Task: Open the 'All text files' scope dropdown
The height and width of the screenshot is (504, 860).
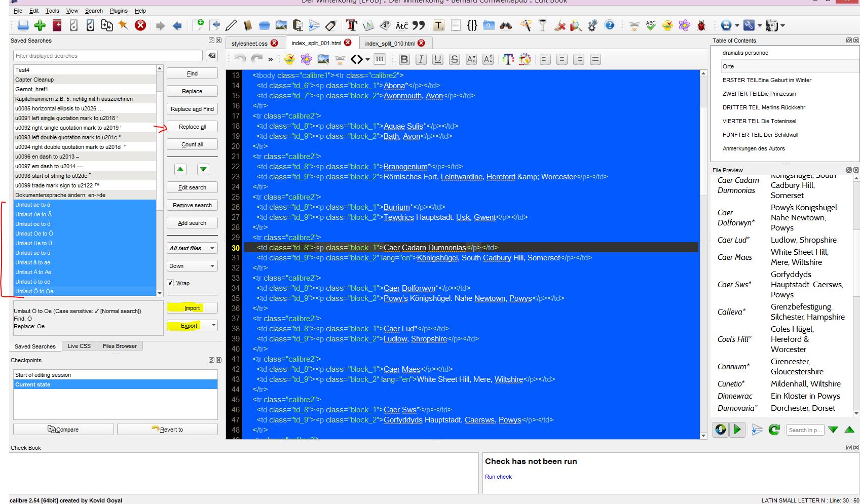Action: pos(192,248)
